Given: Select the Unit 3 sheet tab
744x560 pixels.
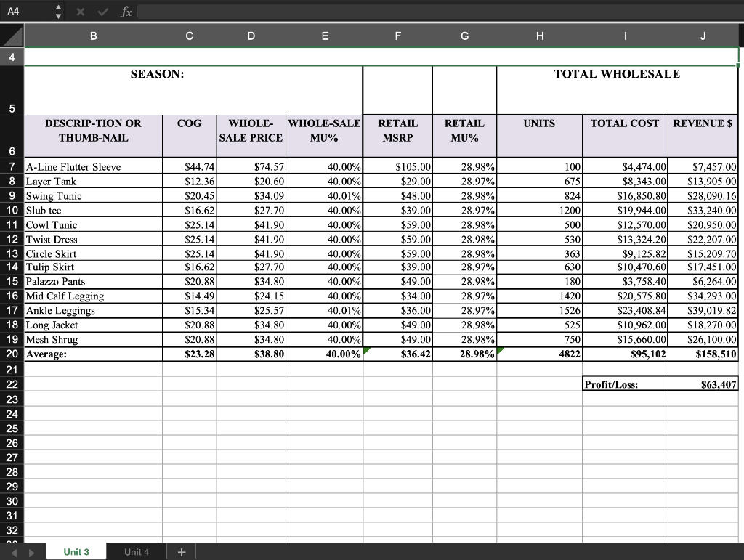Looking at the screenshot, I should pos(76,552).
